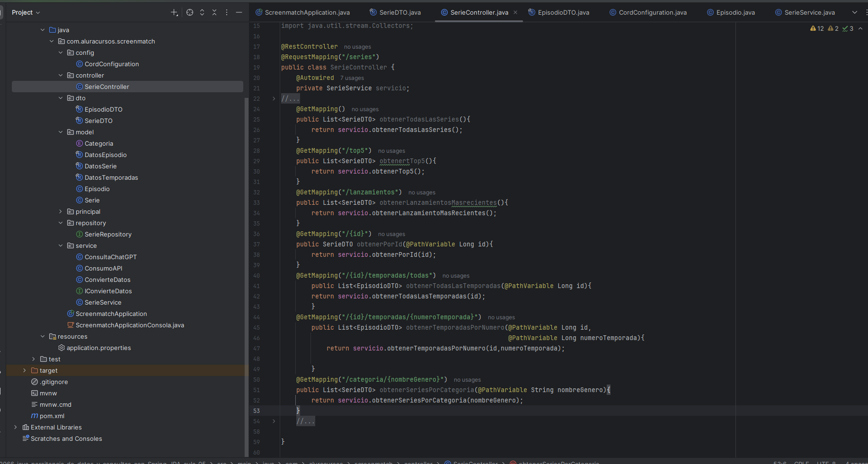Click the Add new file plus icon
The image size is (868, 464).
pos(174,12)
